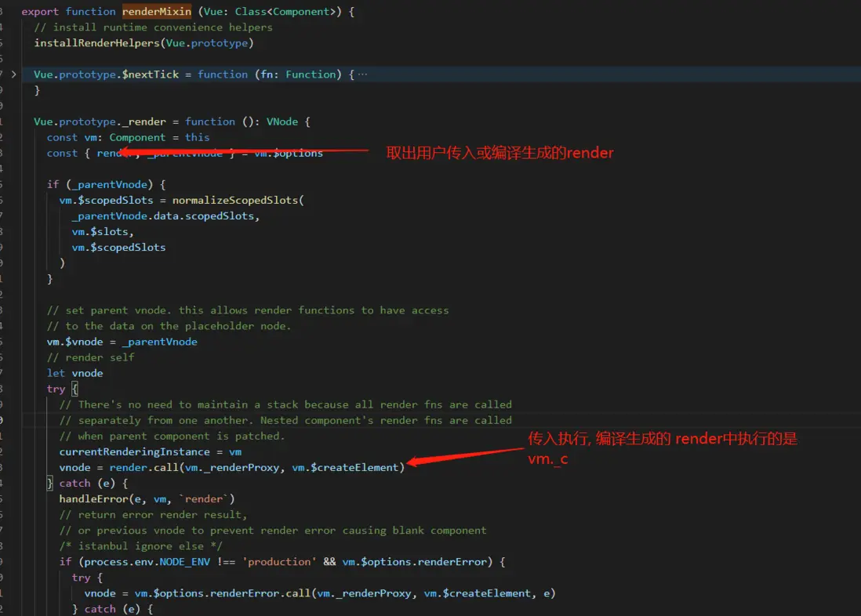This screenshot has height=616, width=861.
Task: Click the highlighted renderMixin function name
Action: [157, 12]
